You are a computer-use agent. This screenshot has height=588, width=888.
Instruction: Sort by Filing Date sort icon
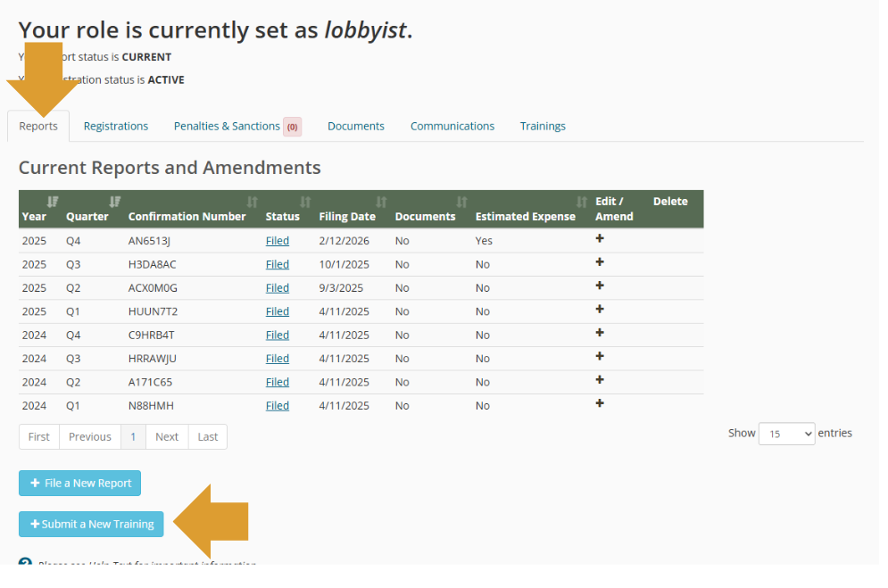[x=381, y=202]
